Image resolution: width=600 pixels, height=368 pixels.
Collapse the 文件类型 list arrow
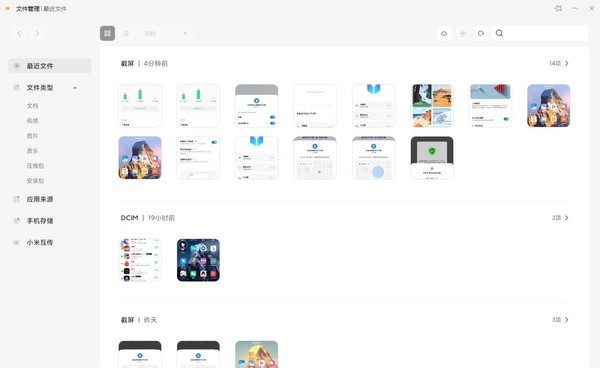75,88
